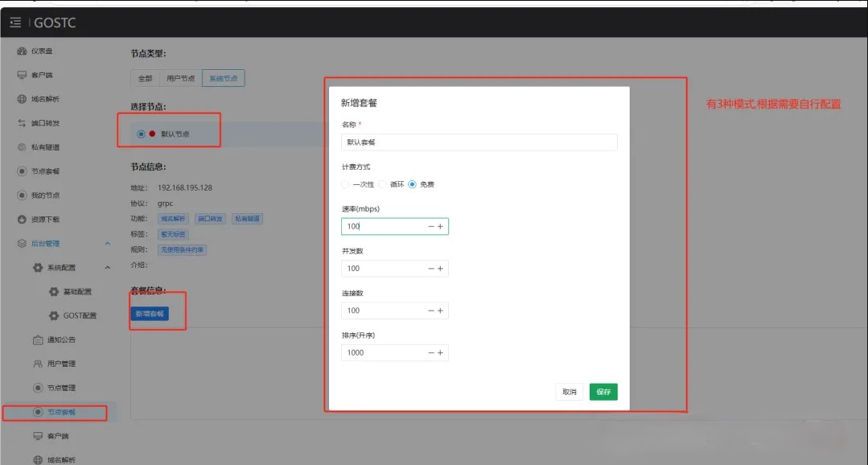Image resolution: width=868 pixels, height=465 pixels.
Task: Click the 端口转发 arrows icon
Action: point(23,124)
